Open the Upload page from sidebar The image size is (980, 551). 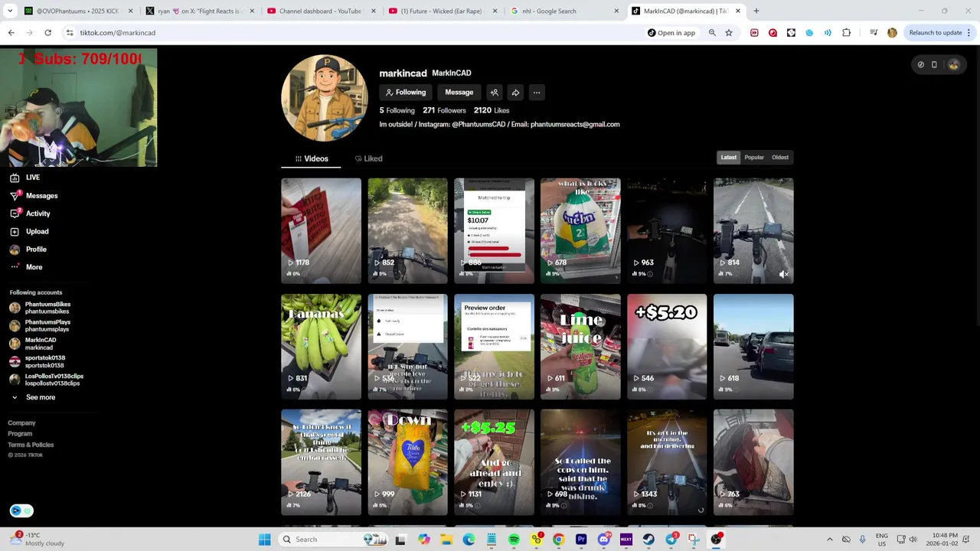click(x=29, y=231)
